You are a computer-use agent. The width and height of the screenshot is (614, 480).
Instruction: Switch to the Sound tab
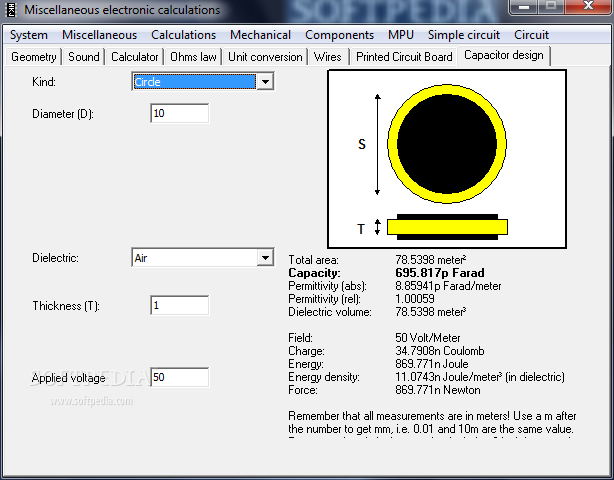coord(84,57)
